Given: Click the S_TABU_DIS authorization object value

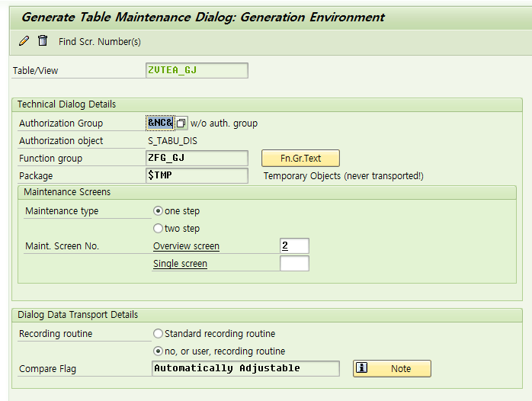Looking at the screenshot, I should [172, 141].
